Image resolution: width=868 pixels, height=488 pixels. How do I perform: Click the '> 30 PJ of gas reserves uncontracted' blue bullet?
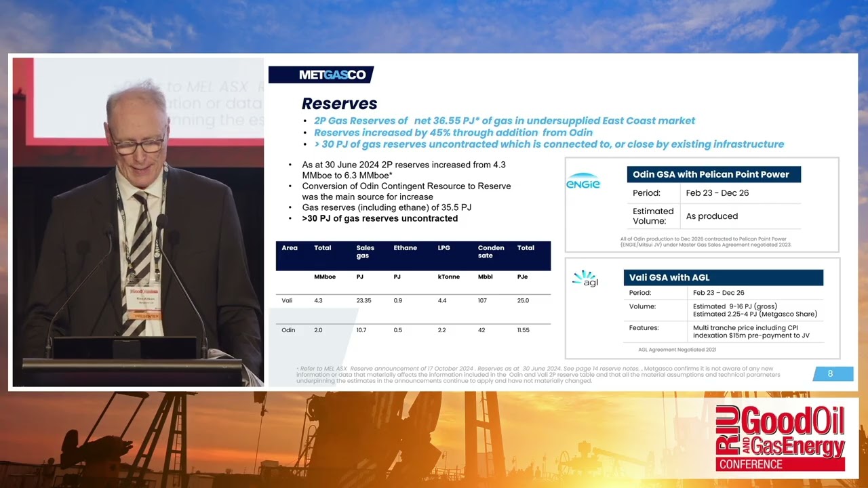[549, 144]
